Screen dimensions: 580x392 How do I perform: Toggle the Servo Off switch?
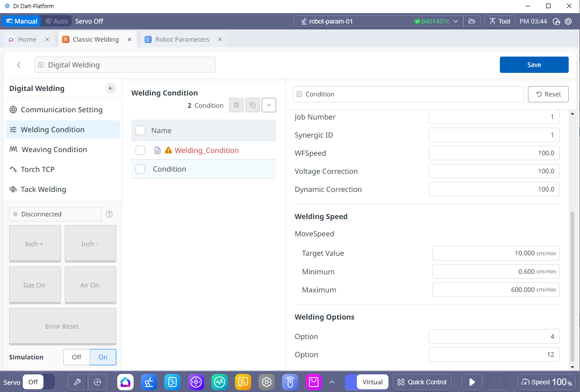point(38,382)
